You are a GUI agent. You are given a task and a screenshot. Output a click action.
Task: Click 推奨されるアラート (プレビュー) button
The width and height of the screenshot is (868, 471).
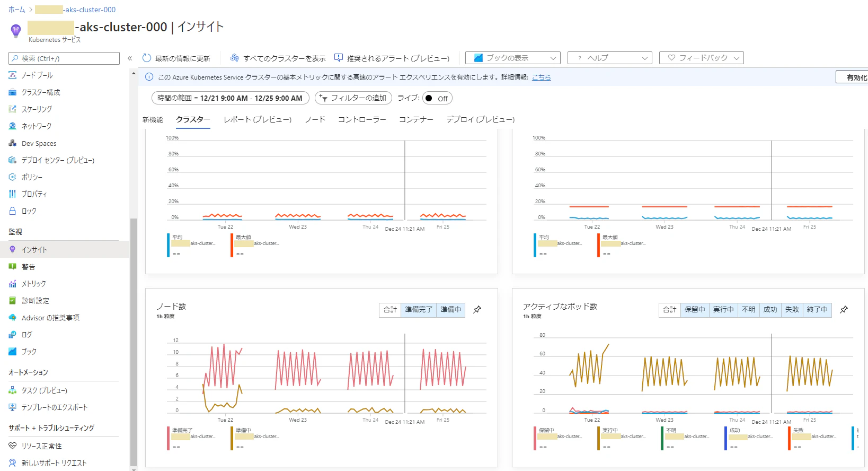point(392,58)
